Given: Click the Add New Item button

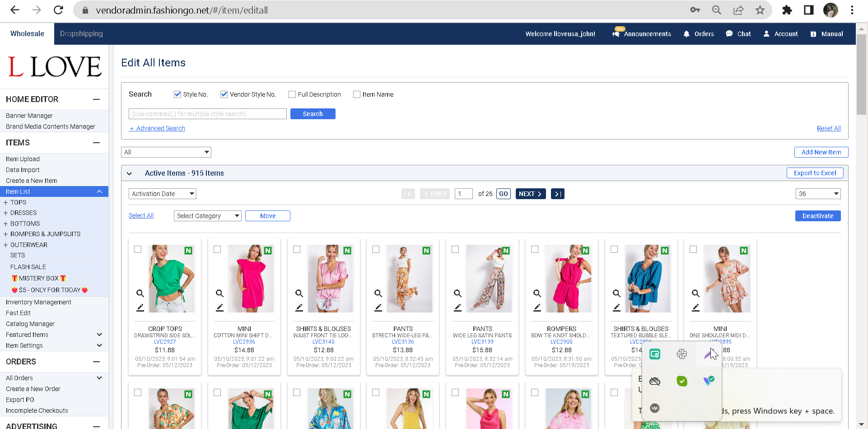Looking at the screenshot, I should (x=821, y=152).
